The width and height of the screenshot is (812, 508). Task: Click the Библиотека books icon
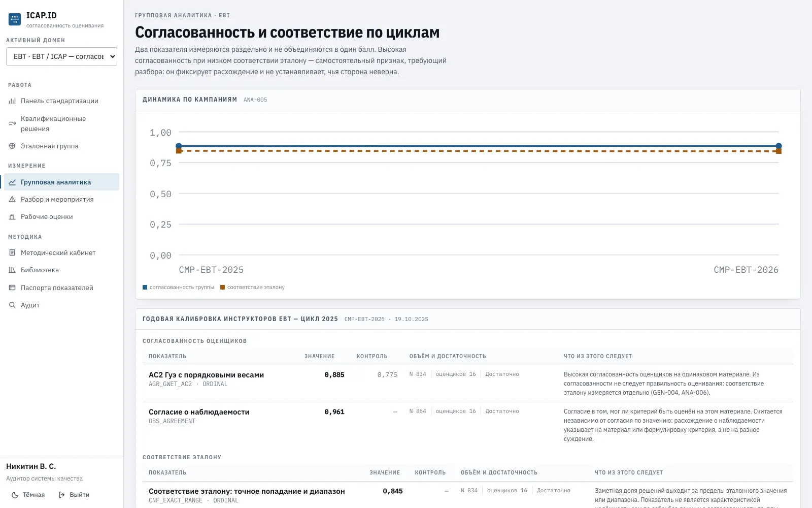click(x=12, y=270)
